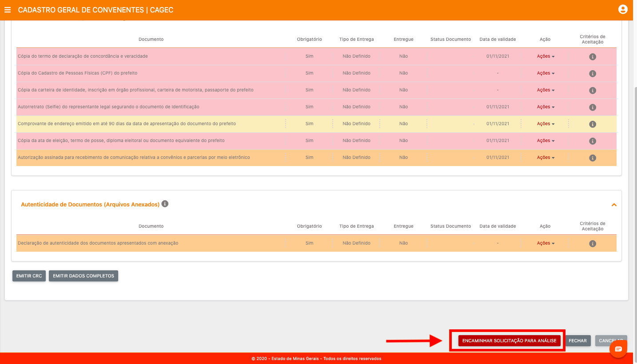Show info for Autenticidade de Documentos section
The height and width of the screenshot is (364, 637).
pos(165,204)
